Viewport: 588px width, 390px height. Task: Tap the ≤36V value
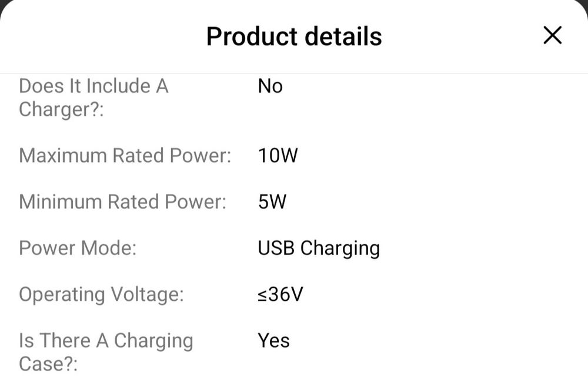pyautogui.click(x=280, y=294)
